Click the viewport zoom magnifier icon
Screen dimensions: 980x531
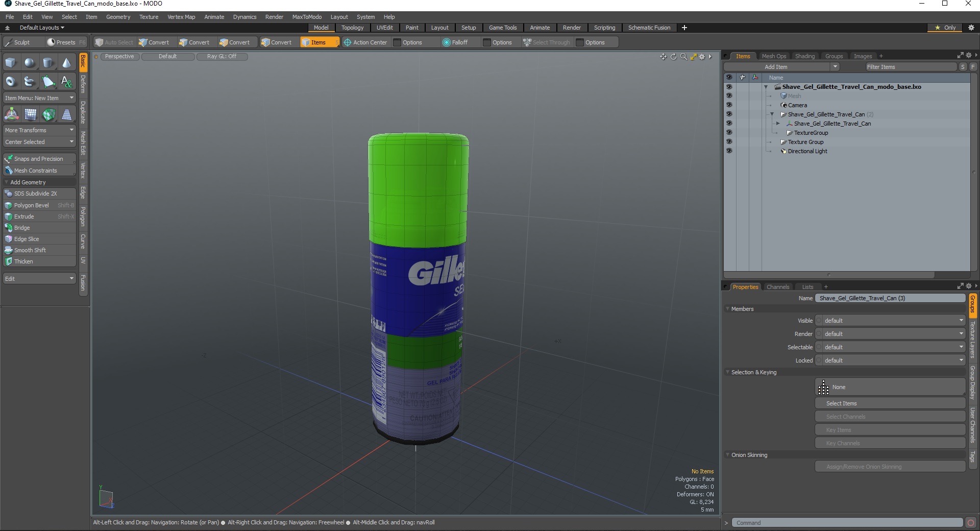coord(683,57)
